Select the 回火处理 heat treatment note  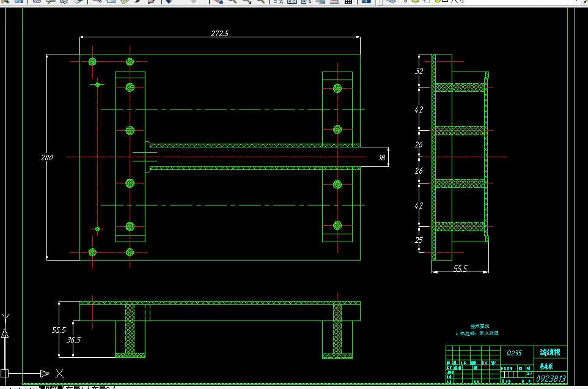point(488,333)
